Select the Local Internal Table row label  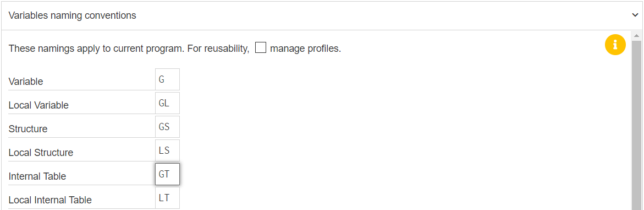(50, 200)
